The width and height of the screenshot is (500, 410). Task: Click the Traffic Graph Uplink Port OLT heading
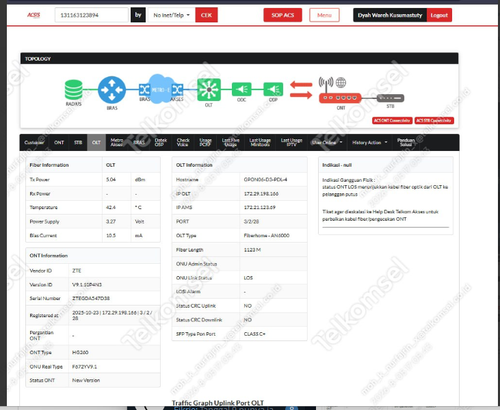(x=218, y=403)
